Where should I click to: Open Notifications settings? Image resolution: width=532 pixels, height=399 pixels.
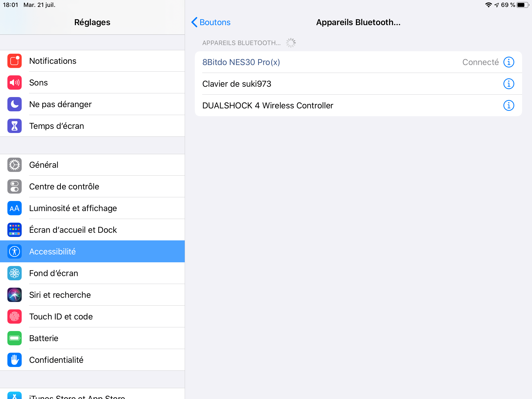coord(92,61)
